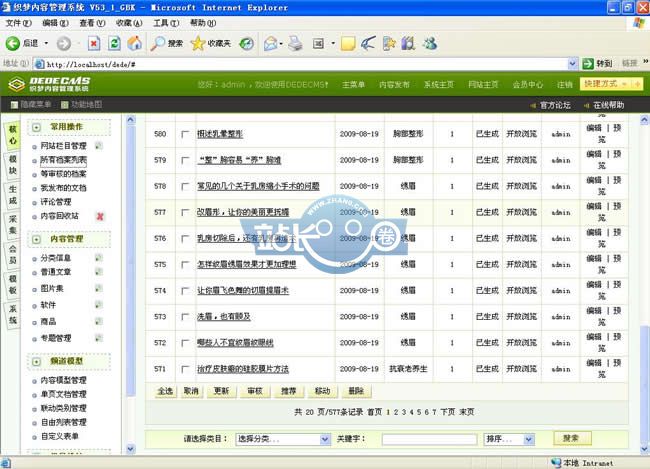Open the Search magnifier in toolbar

click(x=158, y=43)
